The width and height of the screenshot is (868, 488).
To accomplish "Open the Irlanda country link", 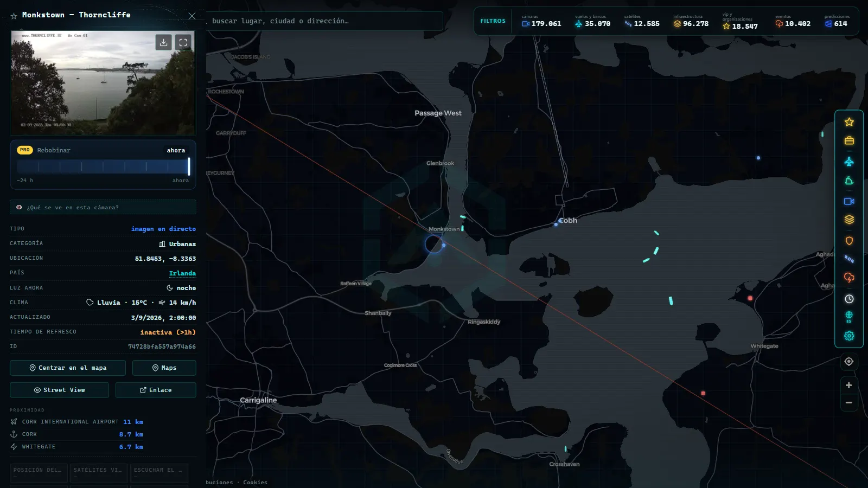I will (182, 273).
